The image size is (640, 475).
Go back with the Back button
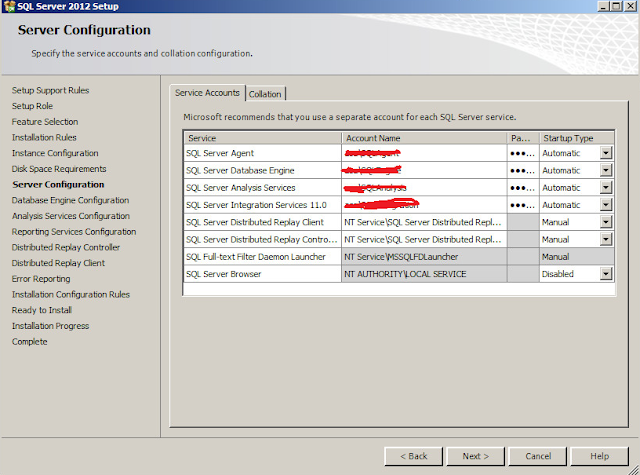point(413,456)
